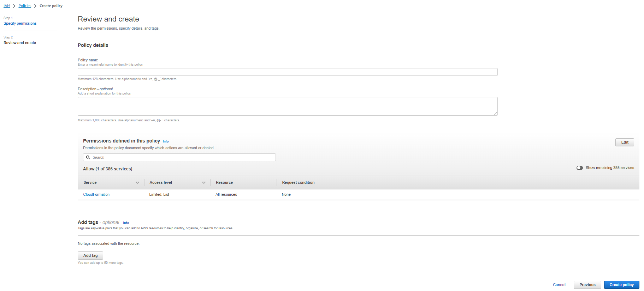Image resolution: width=644 pixels, height=291 pixels.
Task: Go back with the Previous button
Action: coord(587,285)
